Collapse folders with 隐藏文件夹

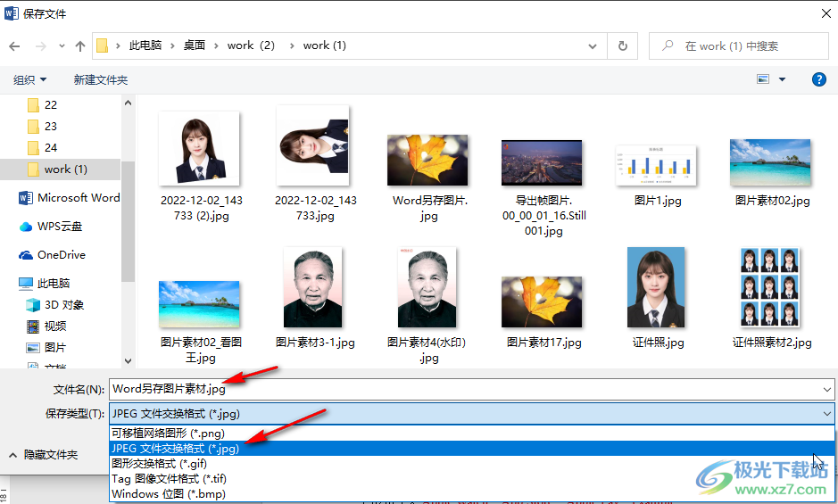pos(44,455)
